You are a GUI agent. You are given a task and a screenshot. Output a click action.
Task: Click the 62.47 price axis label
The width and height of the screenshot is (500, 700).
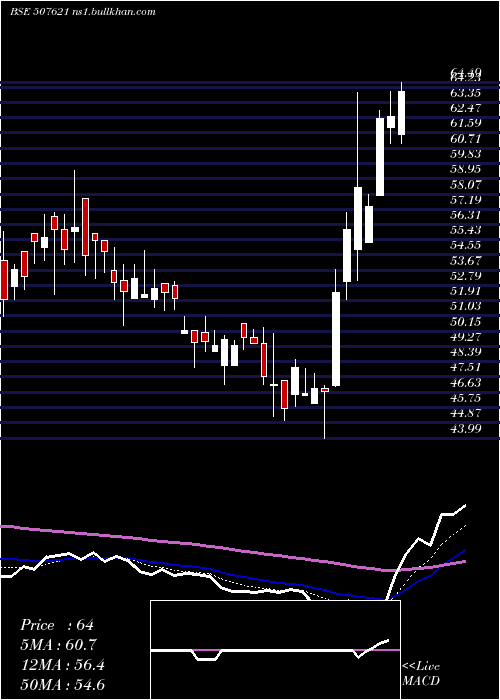point(465,108)
